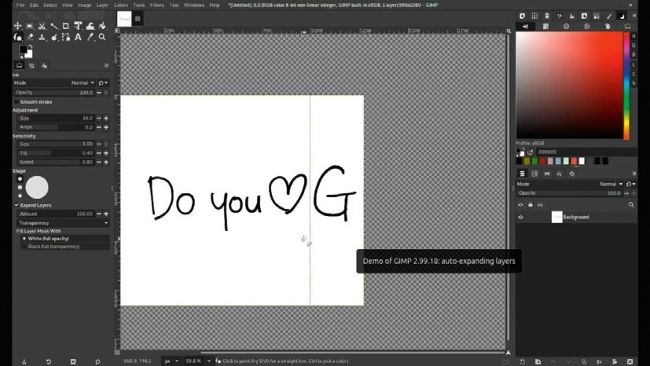Click the hex color entry field
The image size is (650, 366).
point(586,152)
